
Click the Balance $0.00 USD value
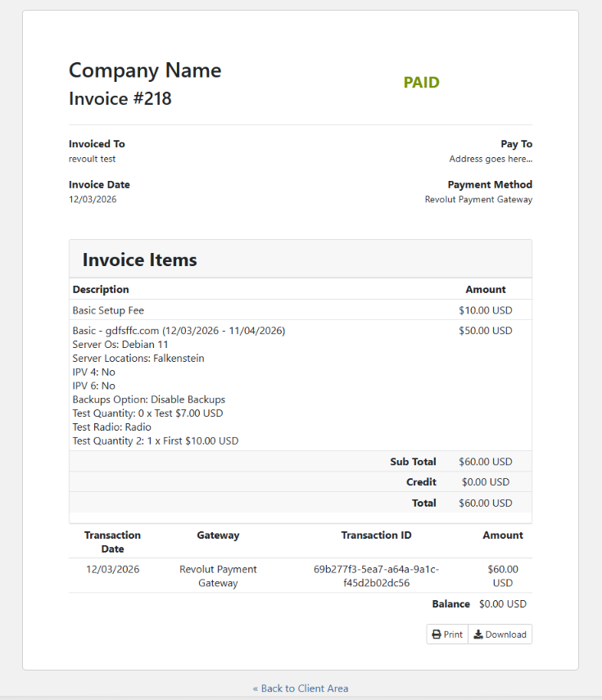coord(502,604)
